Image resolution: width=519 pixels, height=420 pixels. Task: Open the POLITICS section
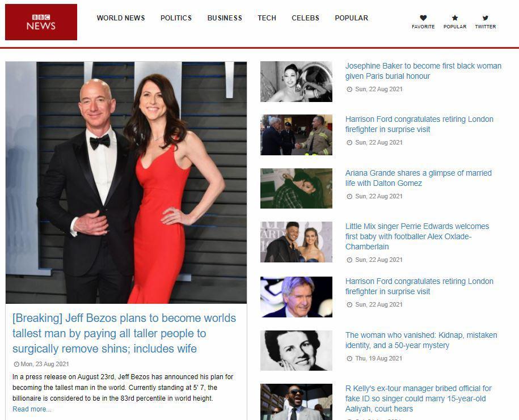pyautogui.click(x=176, y=18)
